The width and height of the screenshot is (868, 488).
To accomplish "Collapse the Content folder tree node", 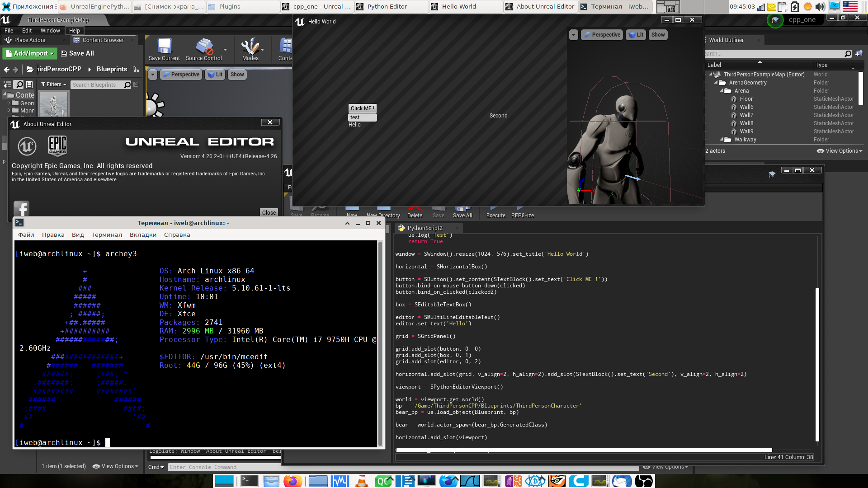I will 5,95.
